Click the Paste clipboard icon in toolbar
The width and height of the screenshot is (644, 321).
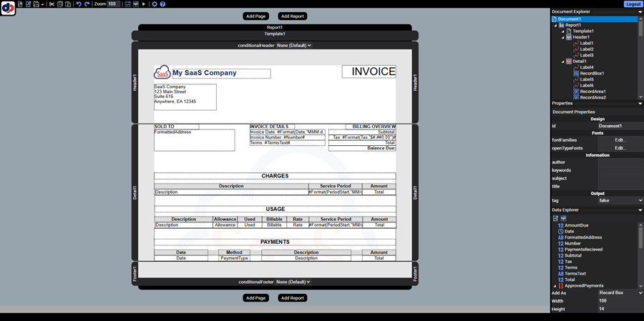[69, 4]
